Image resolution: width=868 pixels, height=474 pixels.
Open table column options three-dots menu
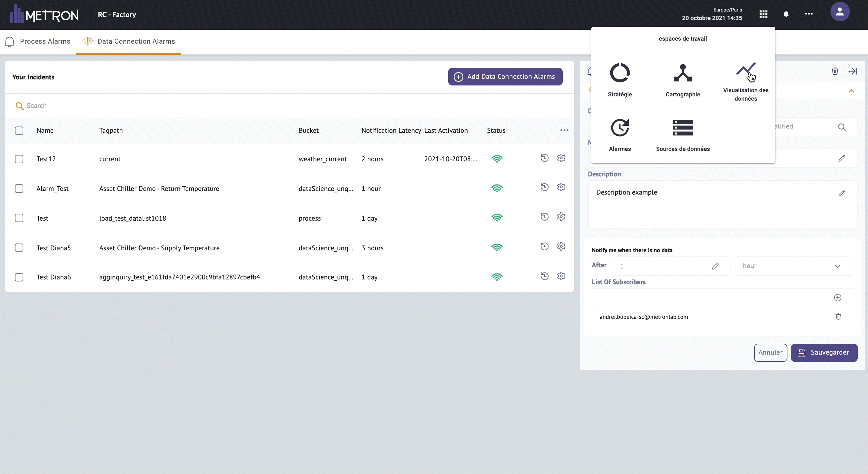pyautogui.click(x=564, y=130)
